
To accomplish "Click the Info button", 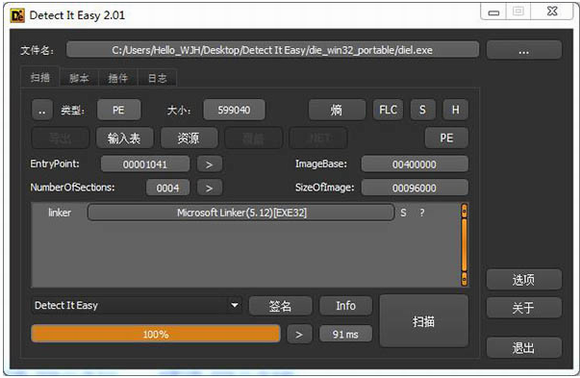I will pyautogui.click(x=346, y=306).
